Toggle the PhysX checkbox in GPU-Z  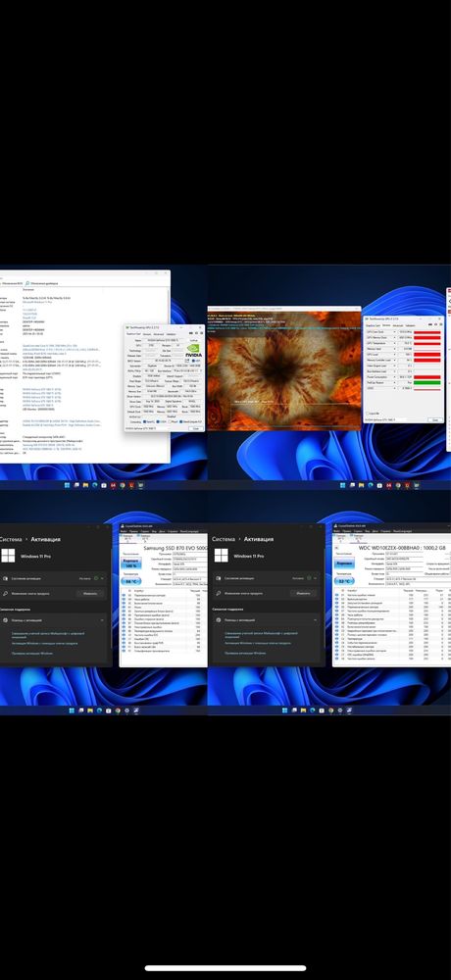(x=171, y=421)
